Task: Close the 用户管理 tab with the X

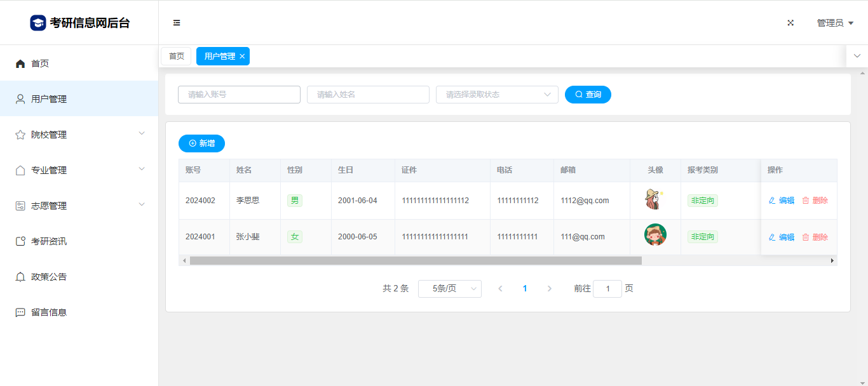Action: 242,57
